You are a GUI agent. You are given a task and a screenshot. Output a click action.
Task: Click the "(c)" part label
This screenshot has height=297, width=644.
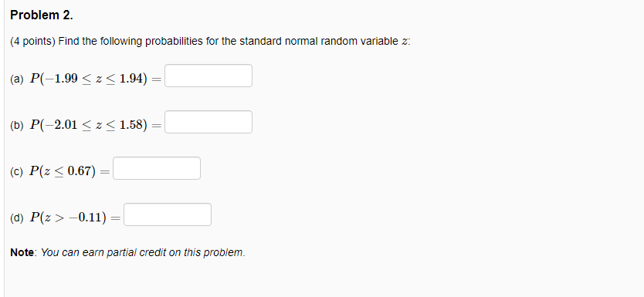click(x=17, y=172)
